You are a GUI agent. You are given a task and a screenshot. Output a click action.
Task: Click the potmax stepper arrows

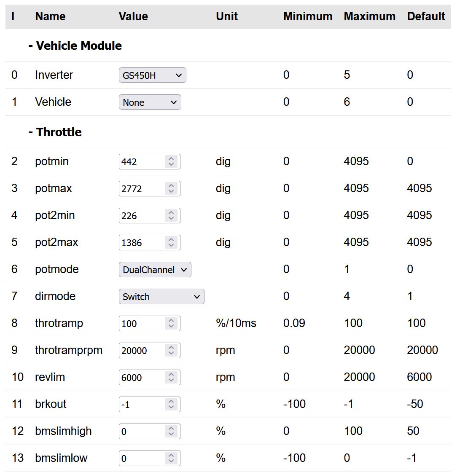pos(171,188)
